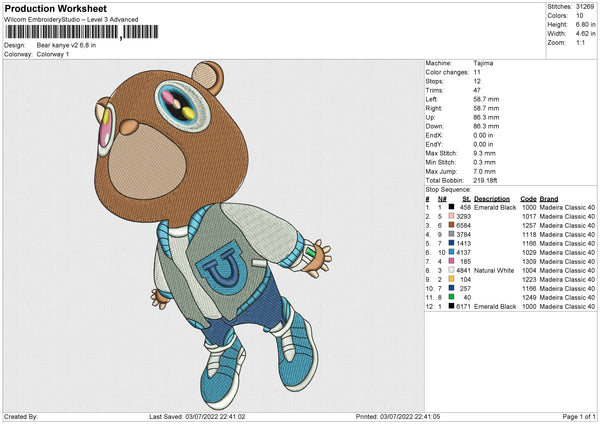This screenshot has height=424, width=600.
Task: Click the brown swatch beside stitch count 6584
Action: pos(452,225)
